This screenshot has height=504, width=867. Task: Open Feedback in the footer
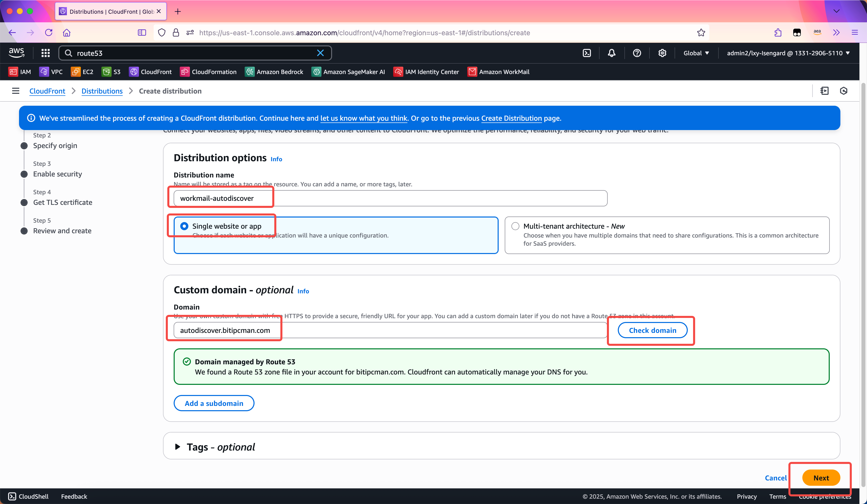(74, 496)
